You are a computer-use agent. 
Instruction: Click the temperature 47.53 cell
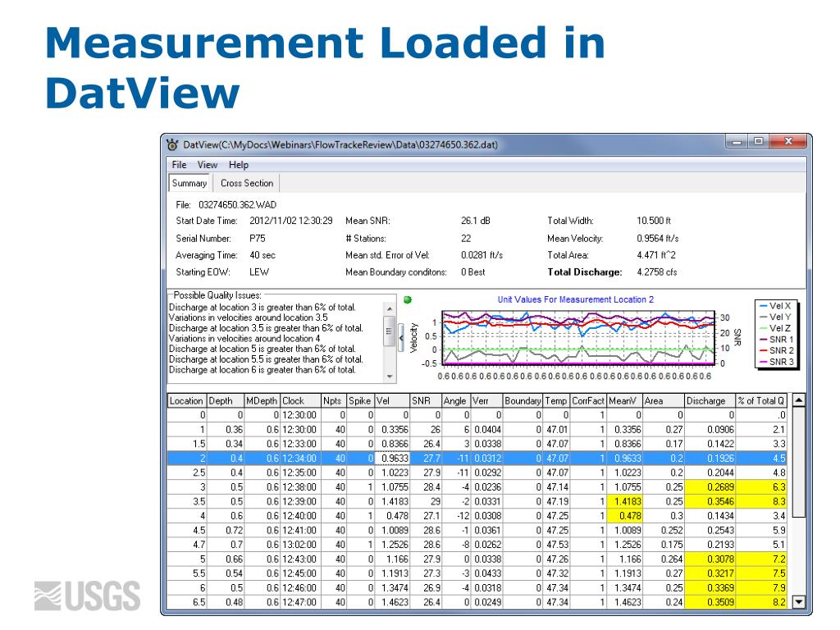556,545
